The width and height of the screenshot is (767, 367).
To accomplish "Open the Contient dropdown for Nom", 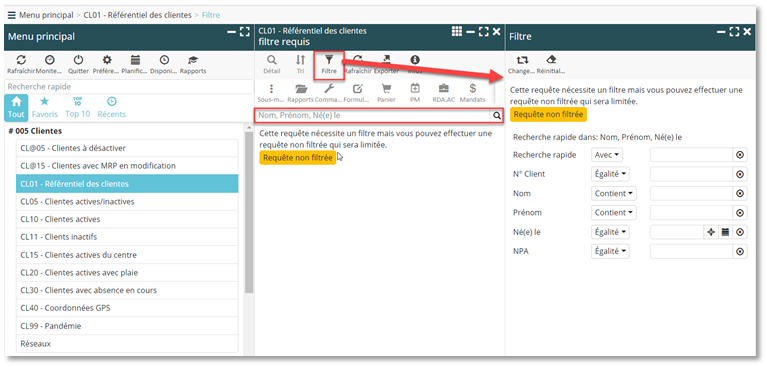I will coord(613,193).
